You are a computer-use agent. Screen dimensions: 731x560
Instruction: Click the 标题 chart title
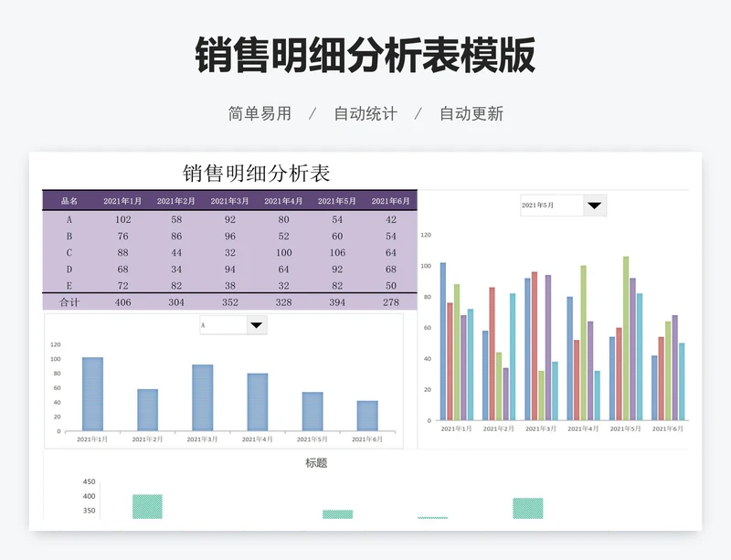[316, 463]
